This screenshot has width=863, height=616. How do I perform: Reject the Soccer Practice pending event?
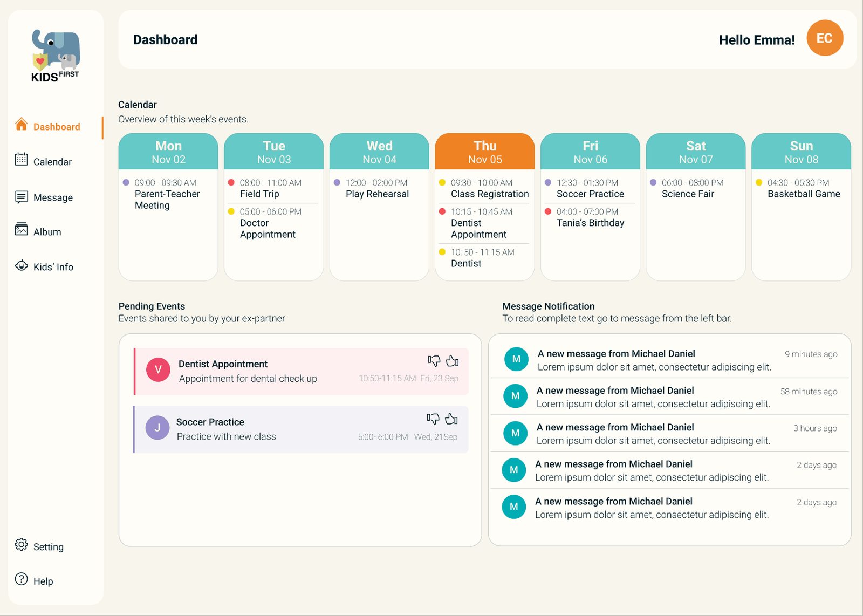pos(433,419)
